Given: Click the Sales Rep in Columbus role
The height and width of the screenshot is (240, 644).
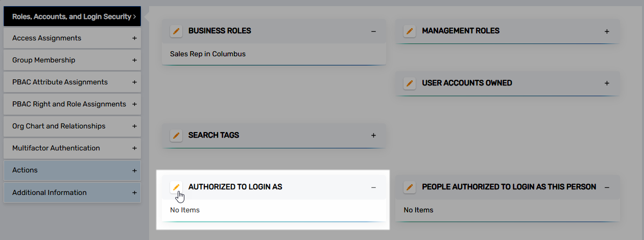Looking at the screenshot, I should tap(208, 54).
